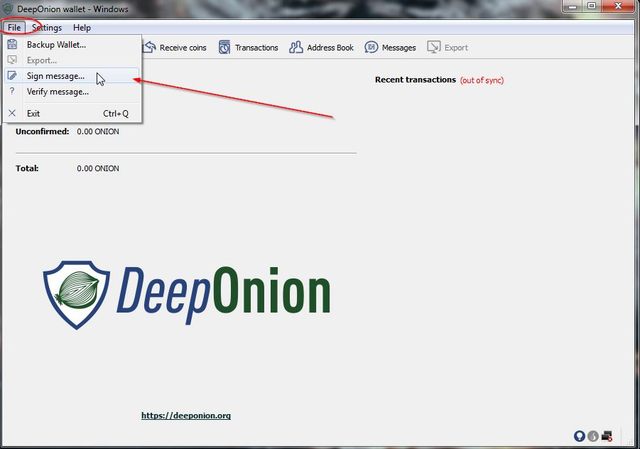The image size is (640, 449).
Task: Open the Help menu
Action: pyautogui.click(x=82, y=28)
